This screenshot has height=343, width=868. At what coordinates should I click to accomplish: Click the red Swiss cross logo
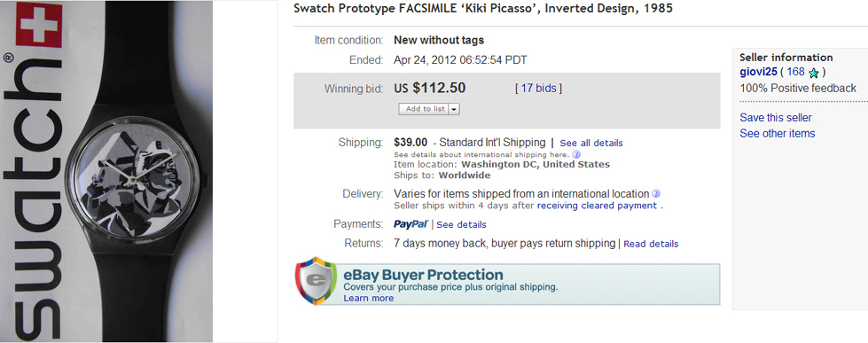[x=39, y=25]
